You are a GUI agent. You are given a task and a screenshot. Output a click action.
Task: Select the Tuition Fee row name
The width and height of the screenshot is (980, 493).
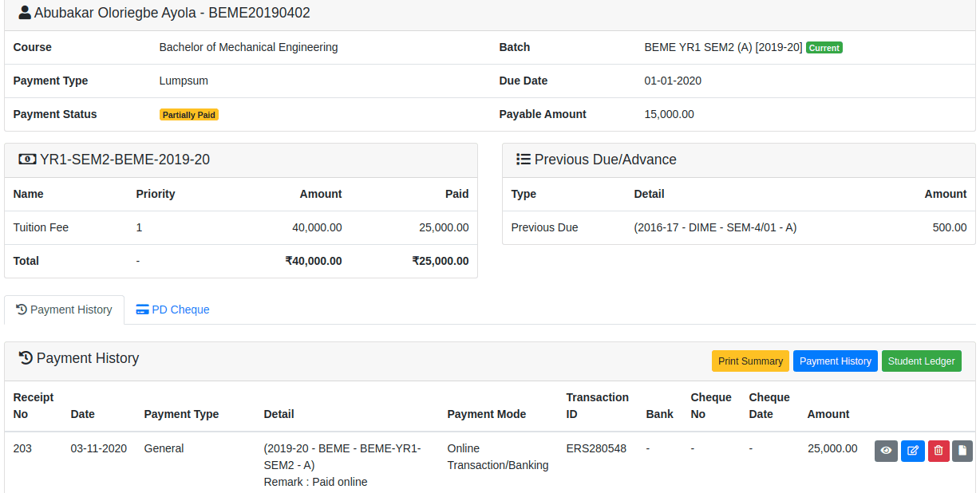[41, 227]
